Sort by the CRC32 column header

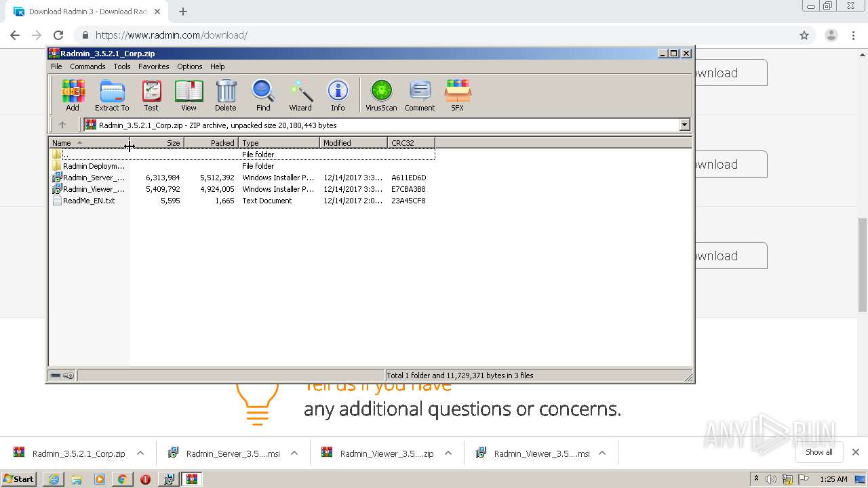[411, 143]
